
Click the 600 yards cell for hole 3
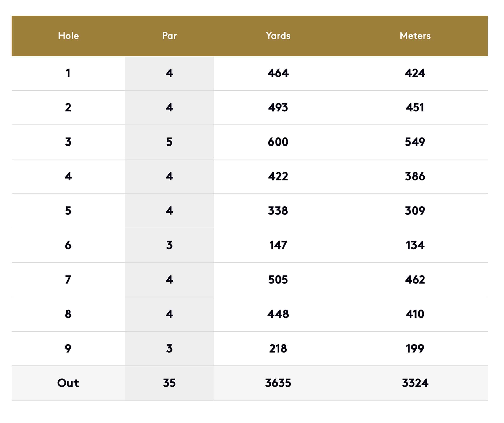point(278,142)
